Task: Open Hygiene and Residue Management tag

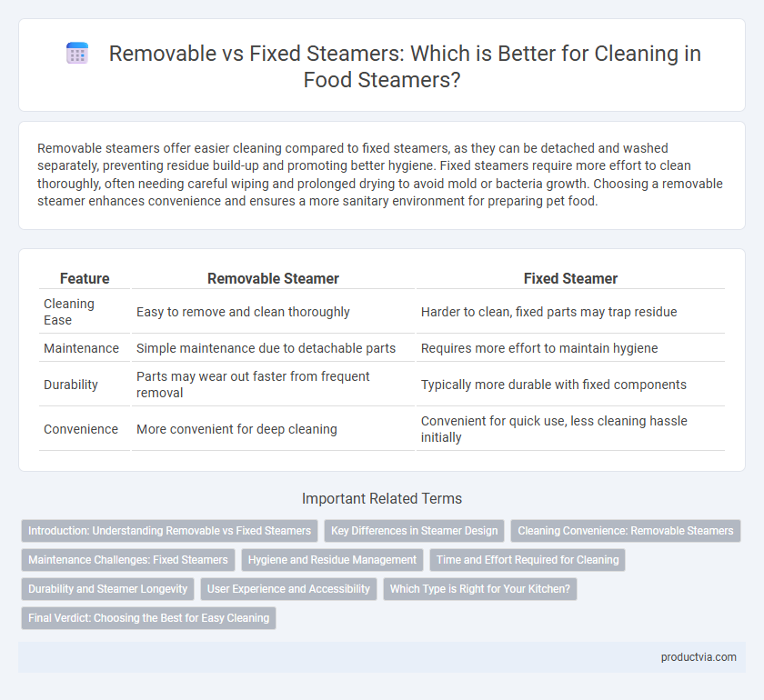Action: tap(332, 560)
